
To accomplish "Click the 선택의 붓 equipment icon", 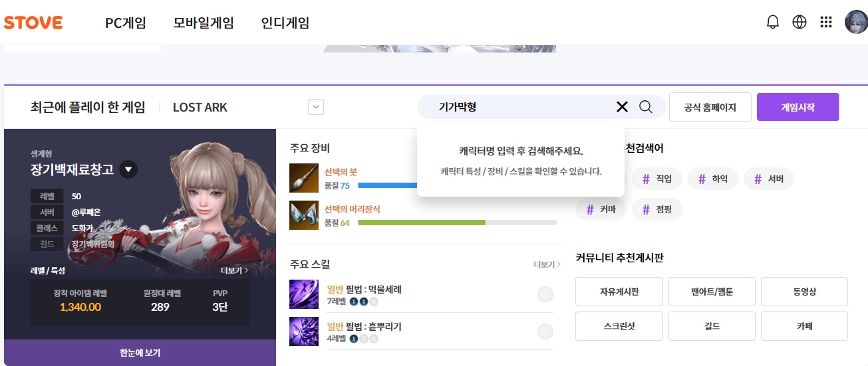I will tap(304, 178).
